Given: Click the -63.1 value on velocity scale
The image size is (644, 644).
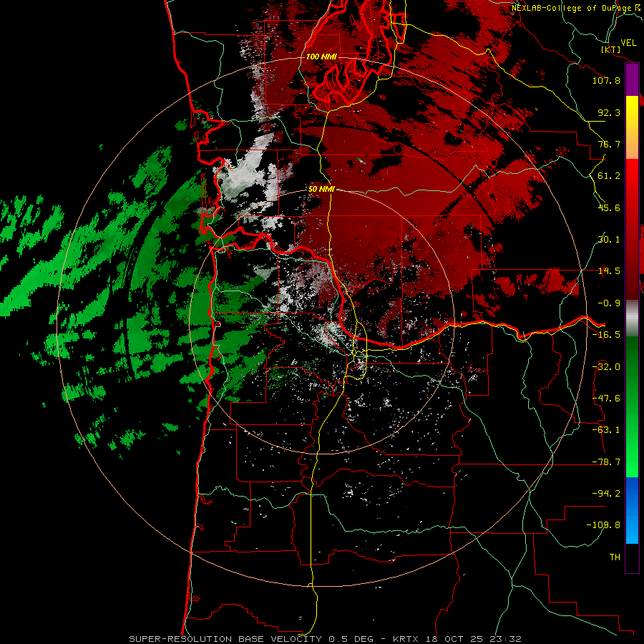Looking at the screenshot, I should (606, 430).
